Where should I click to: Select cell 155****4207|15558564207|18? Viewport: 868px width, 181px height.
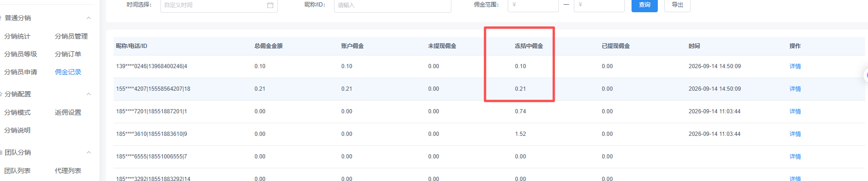click(x=153, y=89)
